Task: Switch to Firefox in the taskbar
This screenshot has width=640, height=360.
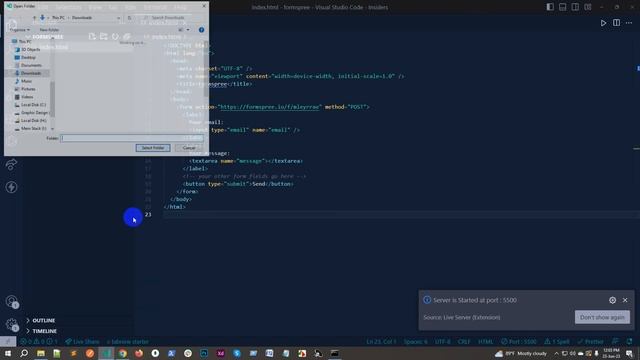Action: click(139, 353)
